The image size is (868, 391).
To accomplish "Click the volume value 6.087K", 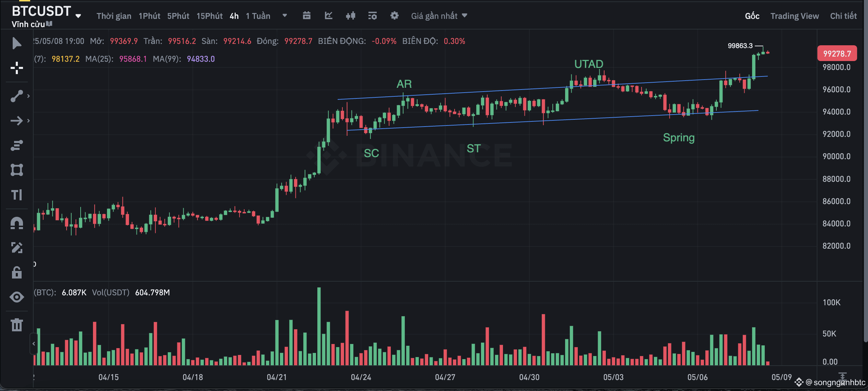I will [74, 293].
